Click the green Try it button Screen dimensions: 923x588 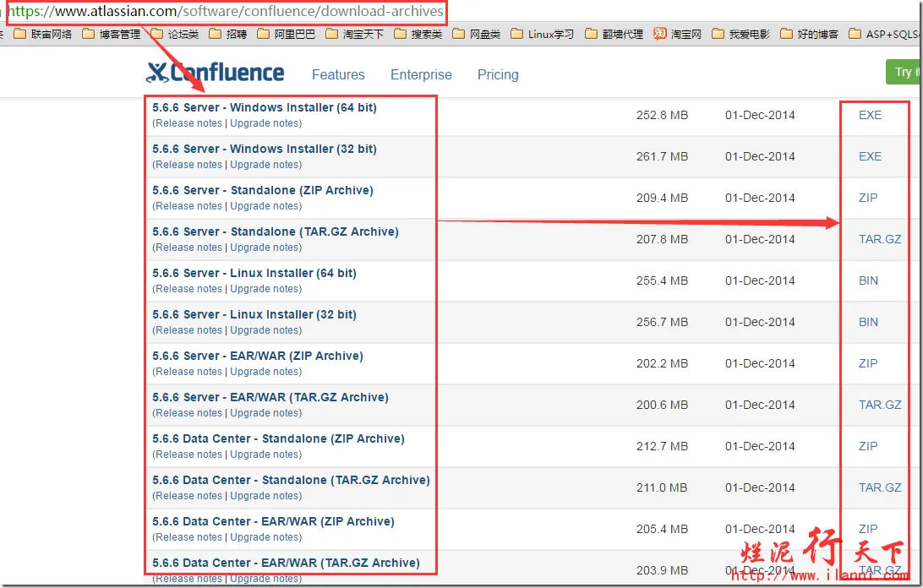coord(904,72)
